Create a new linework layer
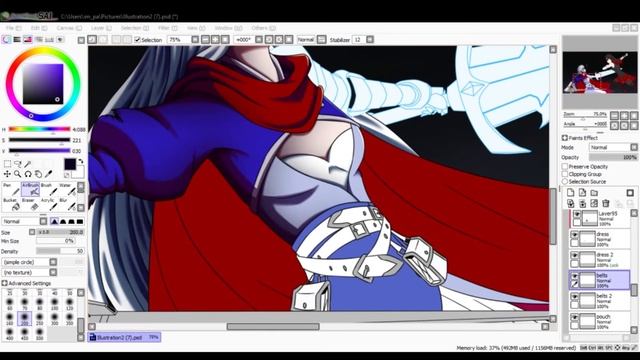 [x=582, y=193]
